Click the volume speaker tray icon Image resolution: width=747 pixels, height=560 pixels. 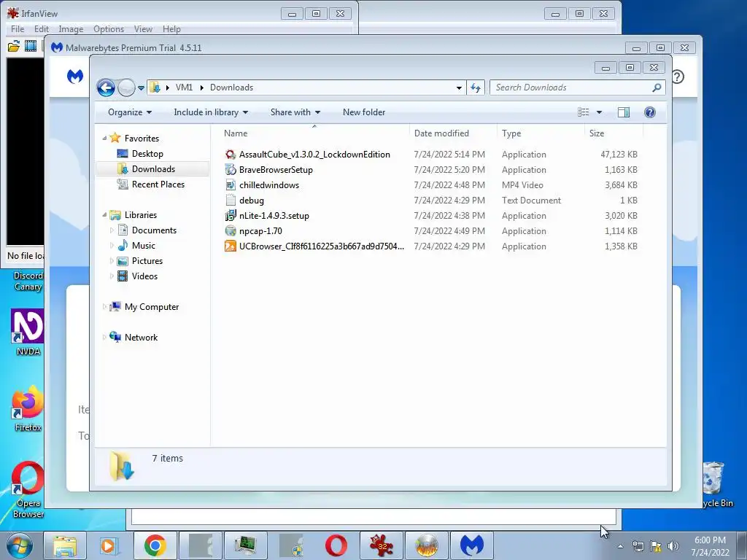[673, 546]
